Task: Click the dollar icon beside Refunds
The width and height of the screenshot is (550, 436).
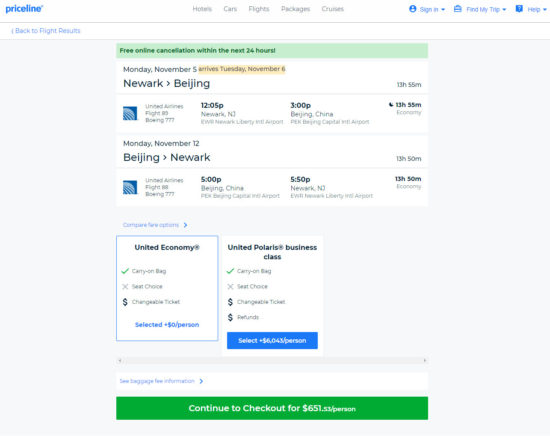Action: pyautogui.click(x=230, y=317)
